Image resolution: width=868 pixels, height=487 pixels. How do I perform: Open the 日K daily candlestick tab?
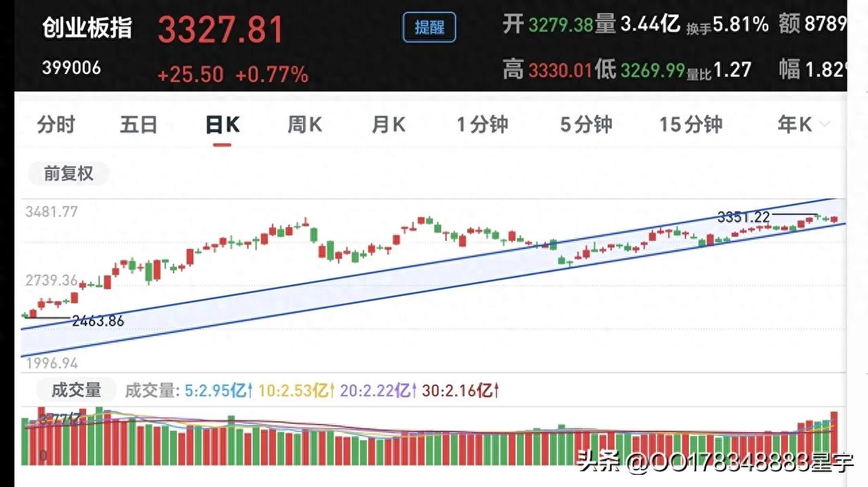pyautogui.click(x=223, y=125)
